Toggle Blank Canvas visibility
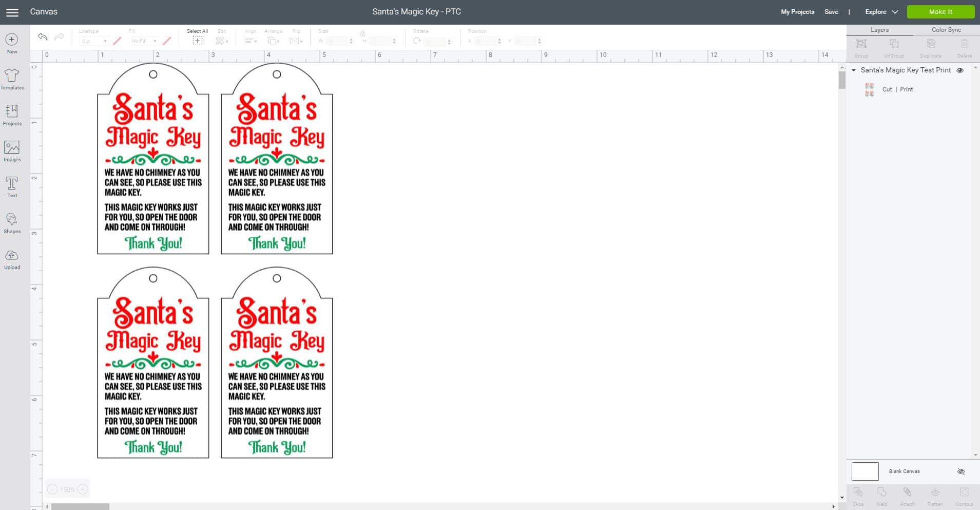The width and height of the screenshot is (980, 510). pyautogui.click(x=961, y=471)
